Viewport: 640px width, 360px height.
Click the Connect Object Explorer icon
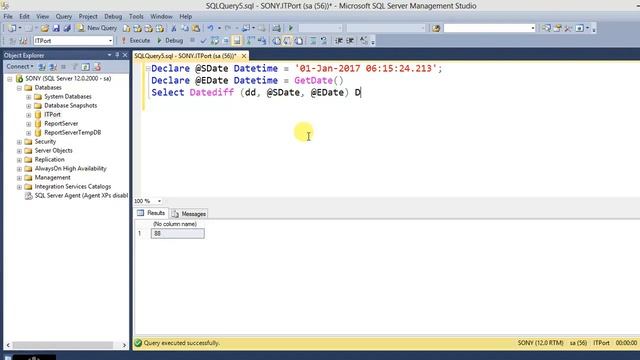[x=42, y=67]
